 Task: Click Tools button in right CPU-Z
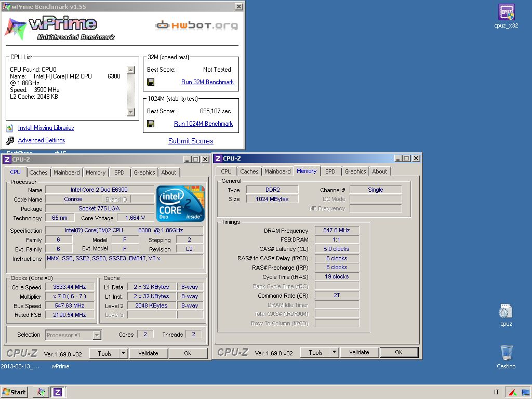tap(315, 353)
